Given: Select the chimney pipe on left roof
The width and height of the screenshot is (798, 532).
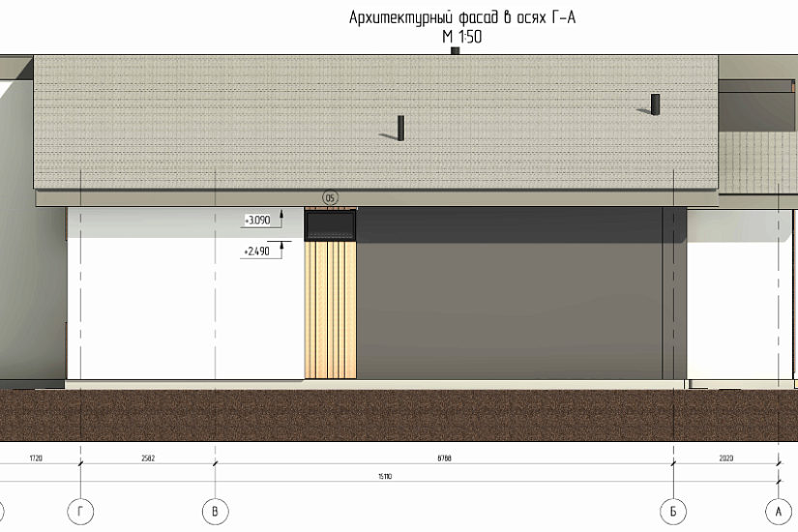Looking at the screenshot, I should [x=400, y=127].
